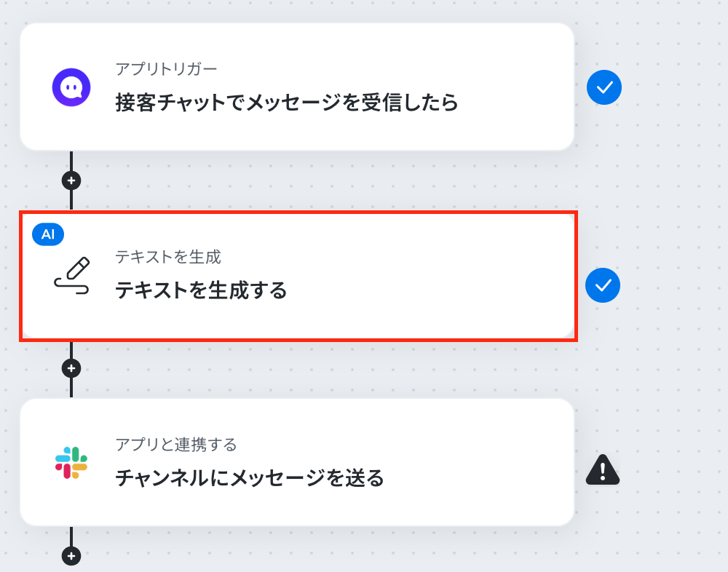Click the purple chat app trigger icon

pyautogui.click(x=71, y=87)
